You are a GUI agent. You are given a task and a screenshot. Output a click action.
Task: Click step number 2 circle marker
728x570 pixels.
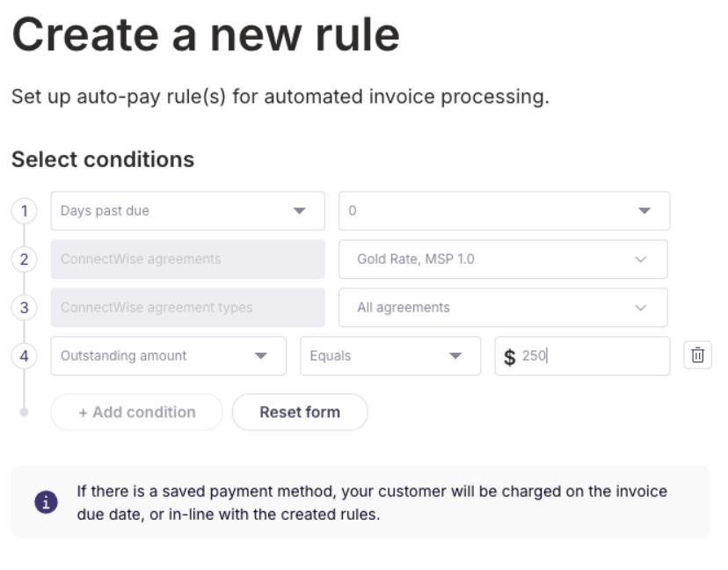click(x=25, y=259)
